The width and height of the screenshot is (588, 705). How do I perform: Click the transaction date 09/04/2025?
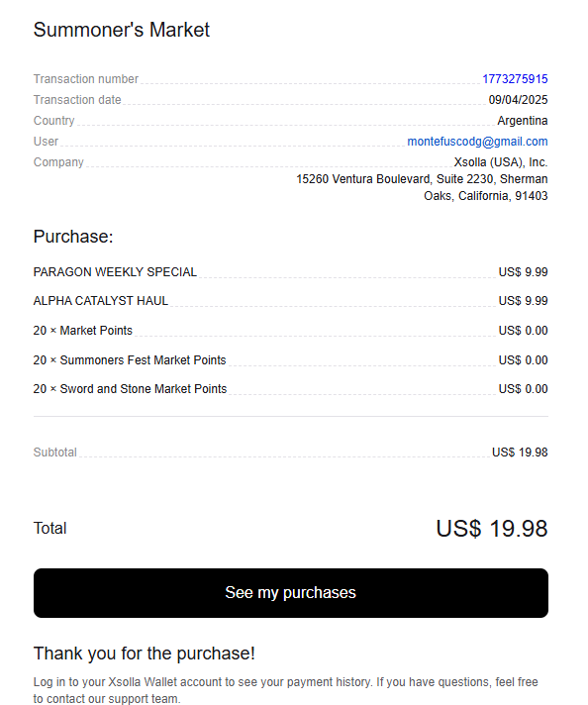[x=519, y=100]
